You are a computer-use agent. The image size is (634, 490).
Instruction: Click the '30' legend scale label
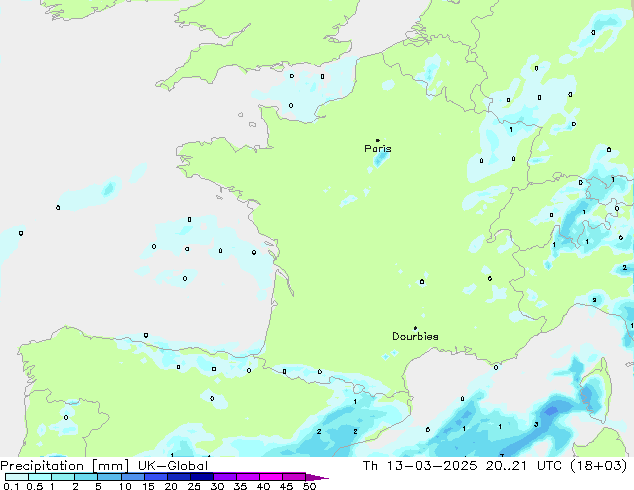click(x=218, y=486)
